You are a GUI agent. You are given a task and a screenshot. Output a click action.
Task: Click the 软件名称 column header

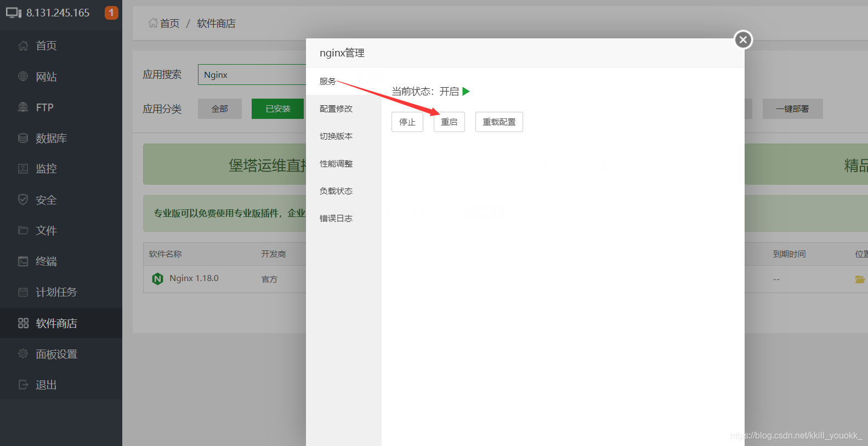[x=165, y=254]
